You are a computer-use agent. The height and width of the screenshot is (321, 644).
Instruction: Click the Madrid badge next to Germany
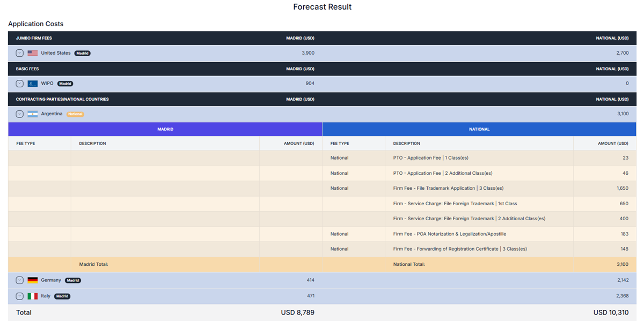click(73, 280)
